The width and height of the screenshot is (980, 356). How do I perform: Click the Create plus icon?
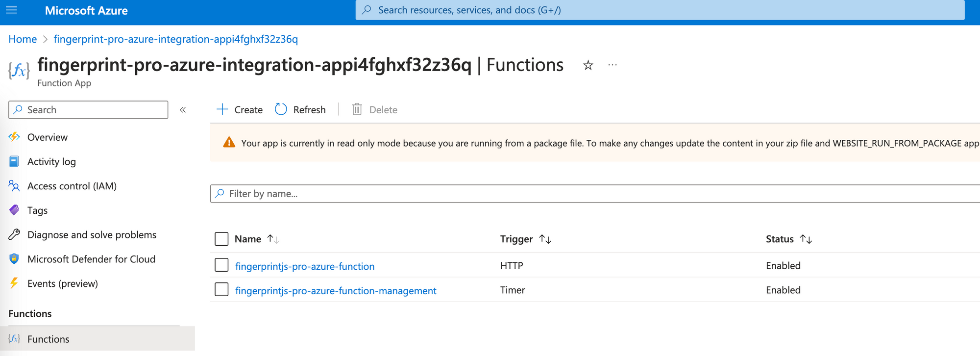[222, 109]
